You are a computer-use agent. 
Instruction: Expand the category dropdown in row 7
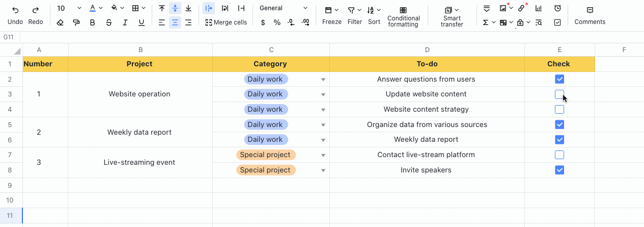pyautogui.click(x=323, y=156)
